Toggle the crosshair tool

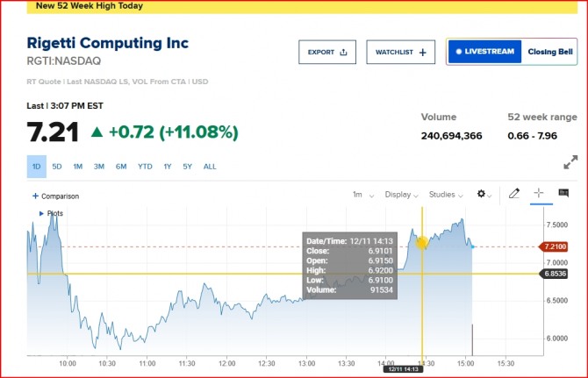539,194
